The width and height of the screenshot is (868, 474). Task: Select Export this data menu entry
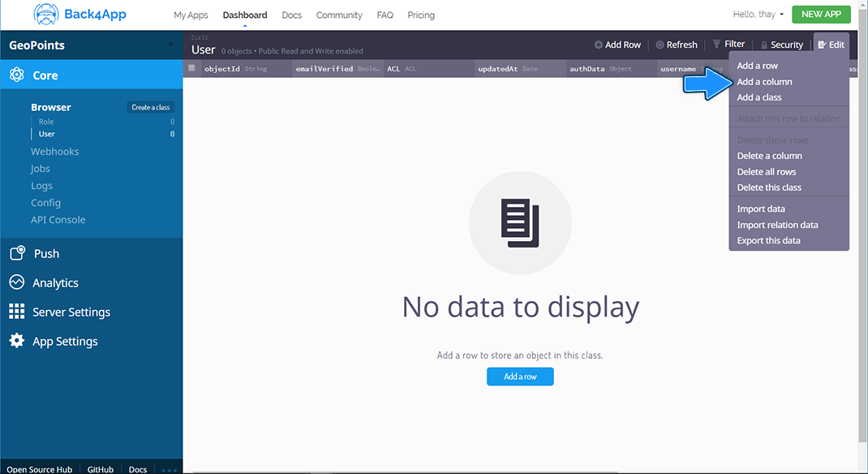769,241
